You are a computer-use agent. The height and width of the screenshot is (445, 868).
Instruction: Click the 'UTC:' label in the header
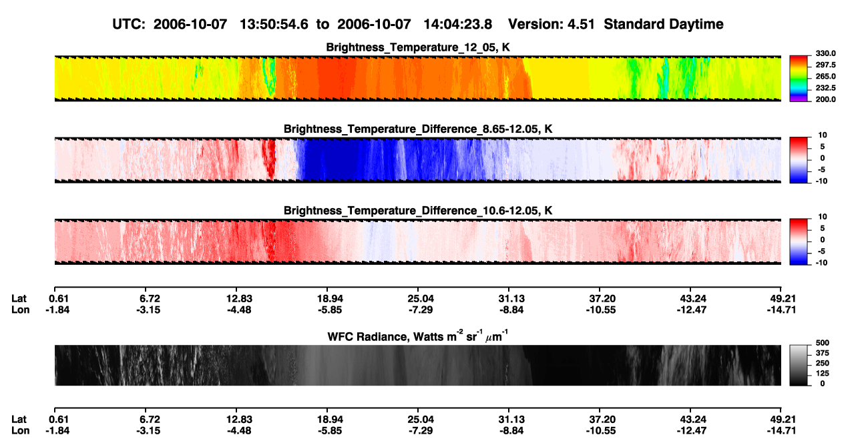[x=130, y=24]
